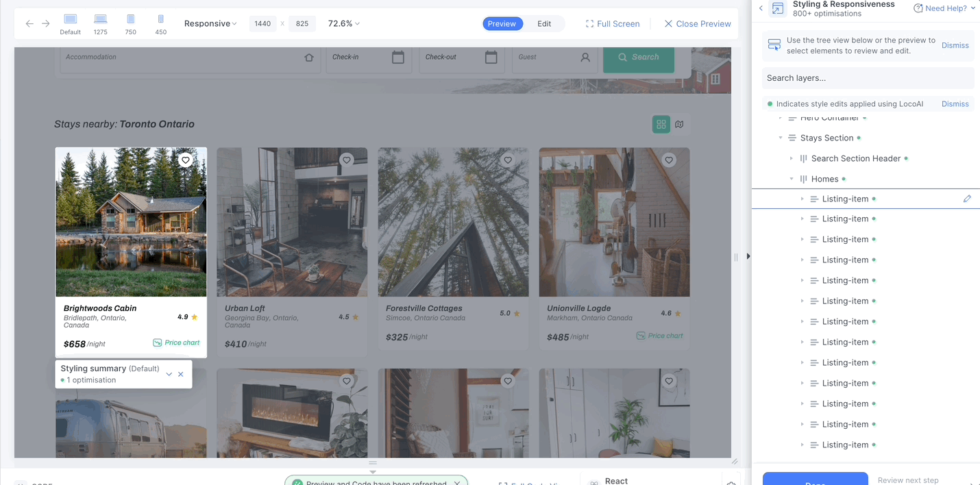Click the 825 height field

point(302,23)
